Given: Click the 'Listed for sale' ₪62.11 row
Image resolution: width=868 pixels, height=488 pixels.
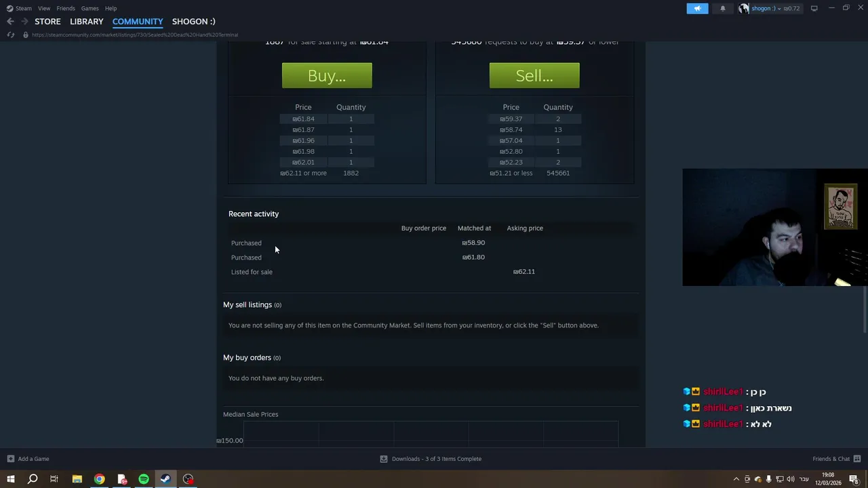Looking at the screenshot, I should point(431,272).
